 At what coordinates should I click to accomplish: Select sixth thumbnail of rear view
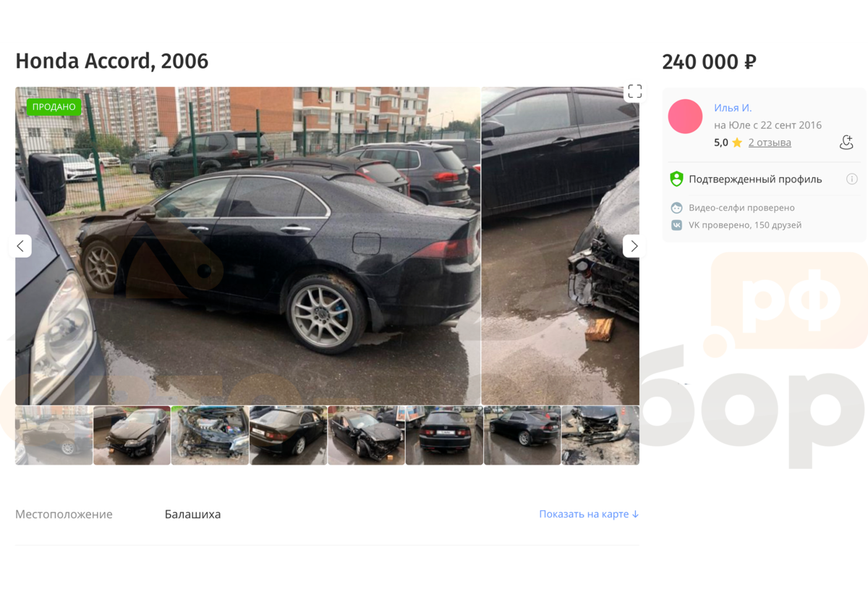[x=445, y=435]
